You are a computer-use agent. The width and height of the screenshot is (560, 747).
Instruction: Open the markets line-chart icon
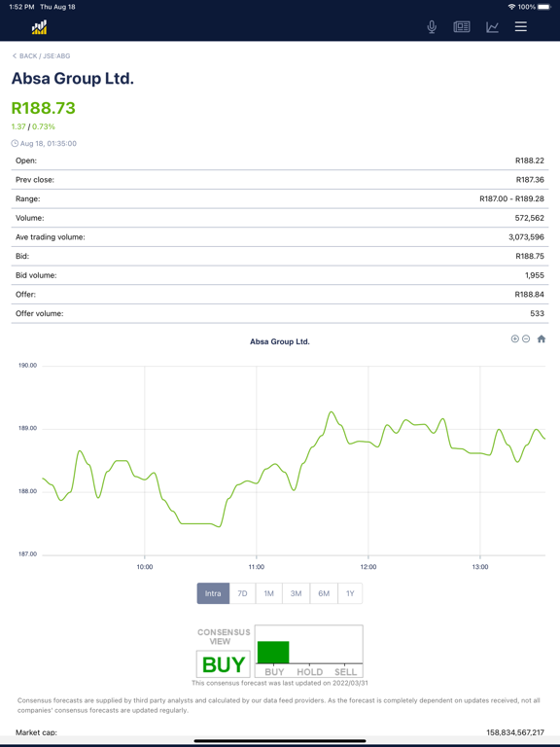(492, 26)
